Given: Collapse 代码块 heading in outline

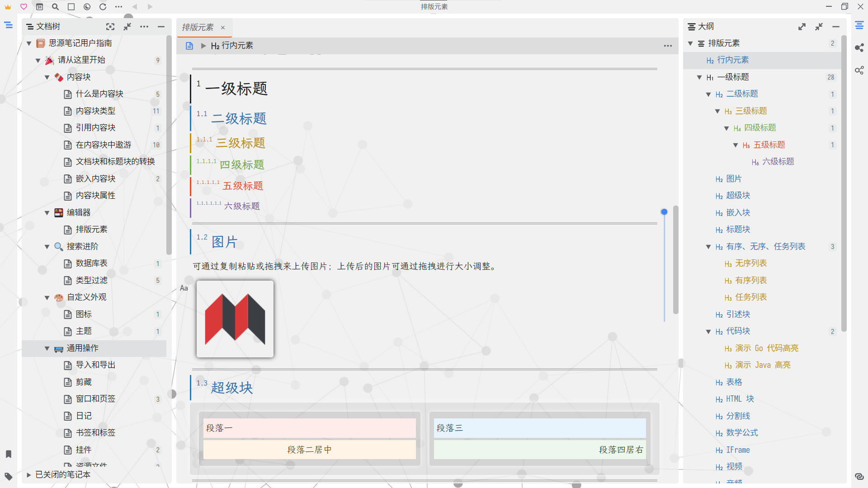Looking at the screenshot, I should click(x=708, y=332).
